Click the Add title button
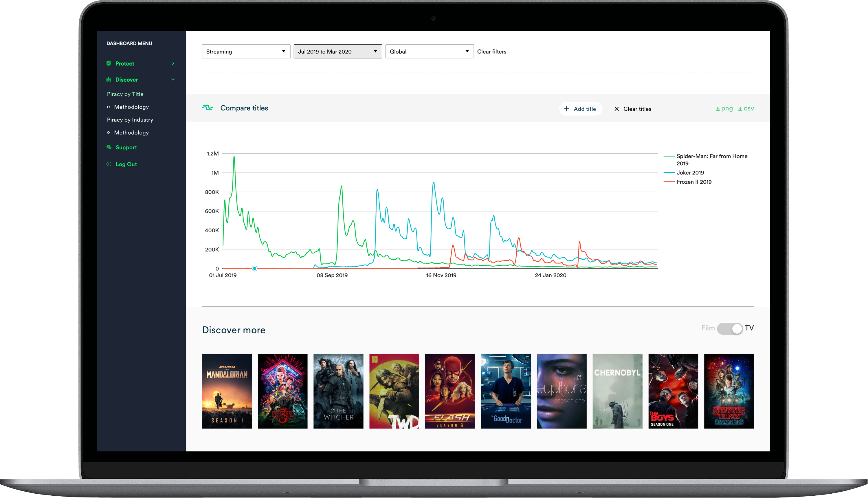This screenshot has height=498, width=868. 580,109
